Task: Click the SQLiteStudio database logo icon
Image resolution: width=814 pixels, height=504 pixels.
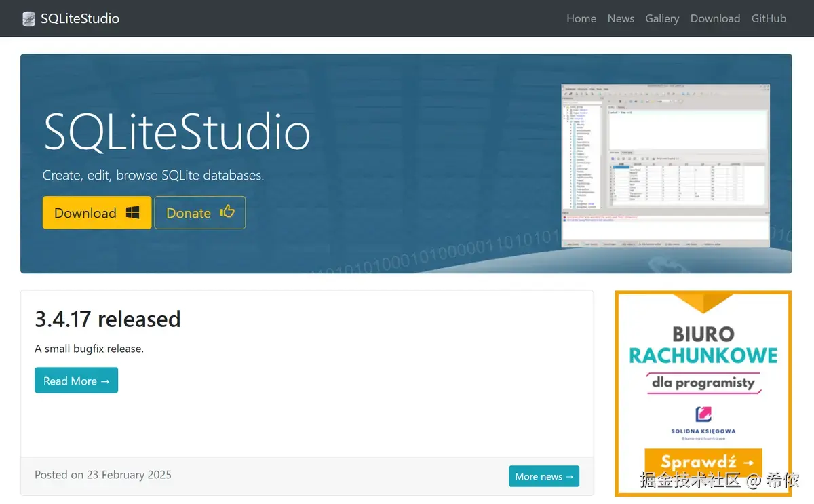Action: pyautogui.click(x=28, y=19)
